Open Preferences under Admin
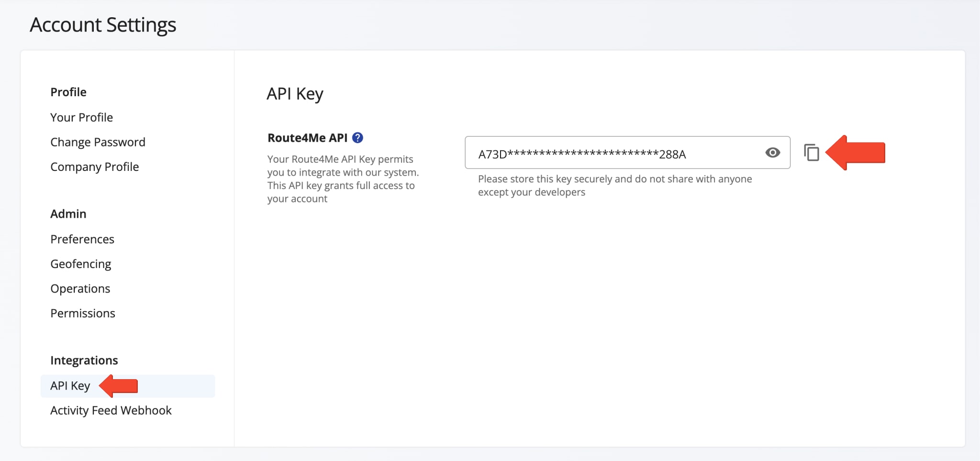The height and width of the screenshot is (461, 980). point(82,239)
